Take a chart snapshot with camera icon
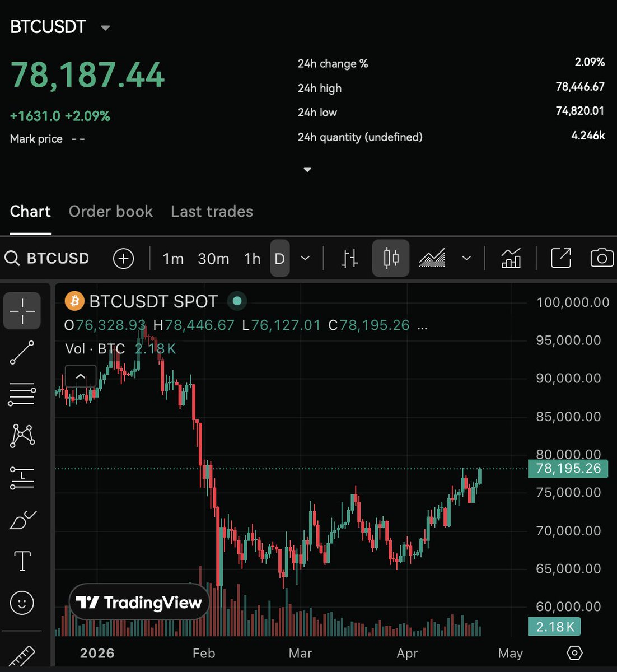617x672 pixels. [601, 258]
